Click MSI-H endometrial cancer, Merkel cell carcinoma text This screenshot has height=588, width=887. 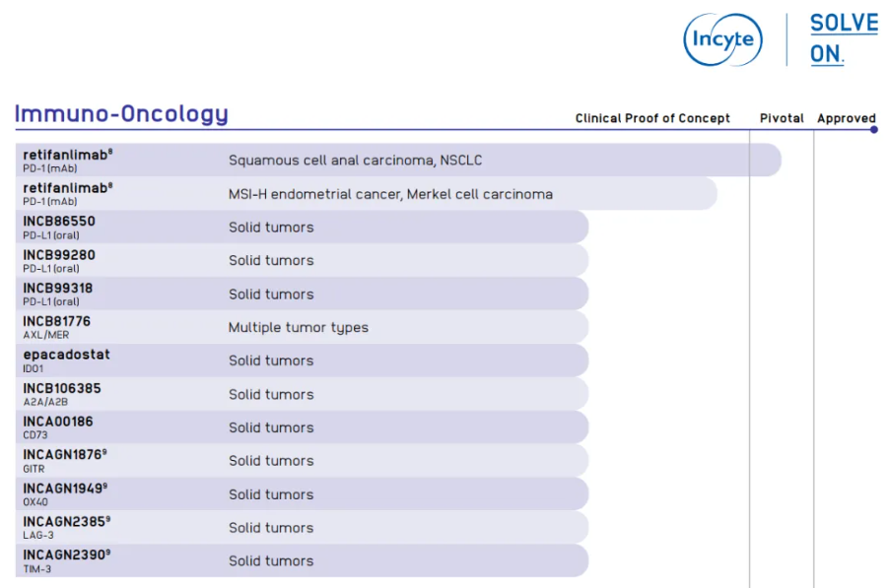pos(390,194)
